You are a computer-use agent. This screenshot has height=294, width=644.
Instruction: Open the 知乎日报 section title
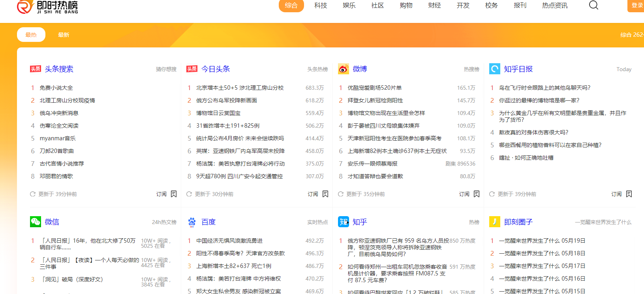tap(518, 69)
